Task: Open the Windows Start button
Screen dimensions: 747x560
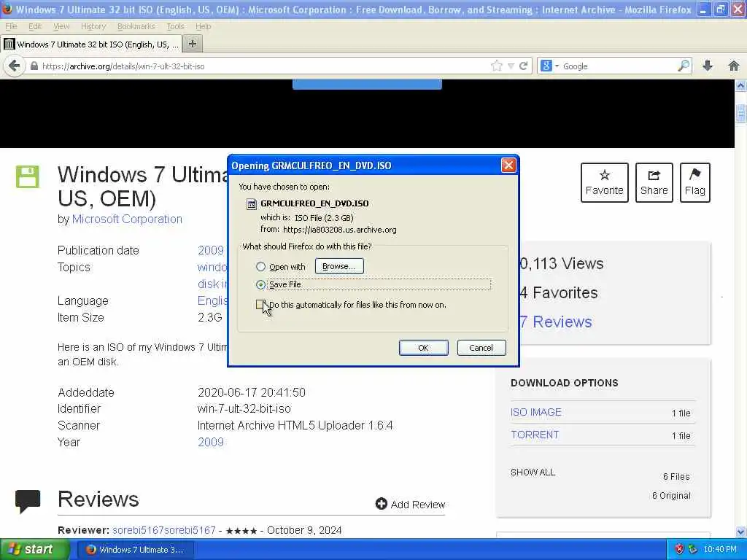Action: click(x=34, y=549)
